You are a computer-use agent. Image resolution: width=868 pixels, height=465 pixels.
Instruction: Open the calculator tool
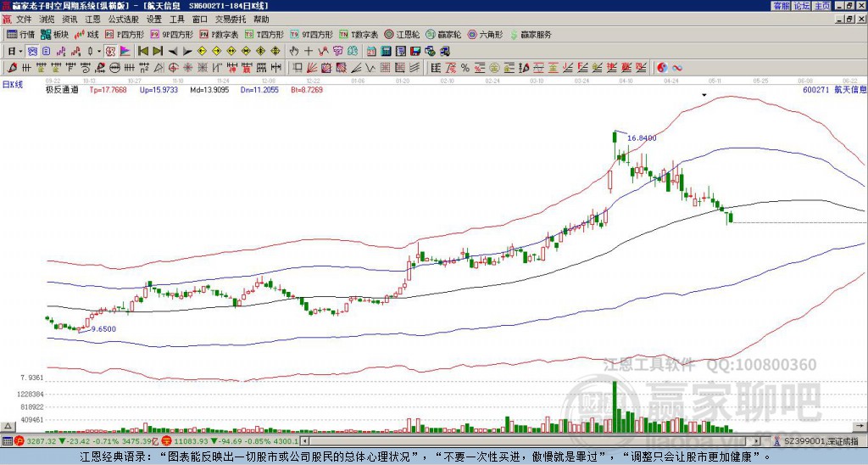[x=387, y=52]
